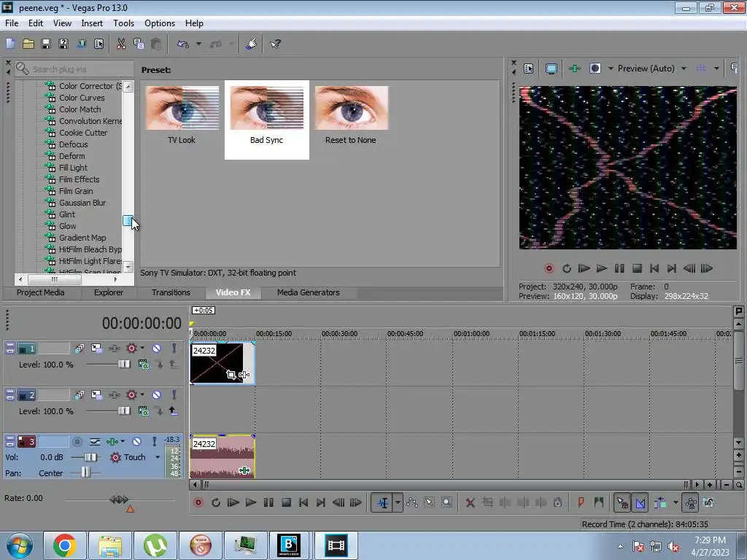The width and height of the screenshot is (747, 560).
Task: Open the edit tool selector dropdown arrow
Action: (398, 502)
